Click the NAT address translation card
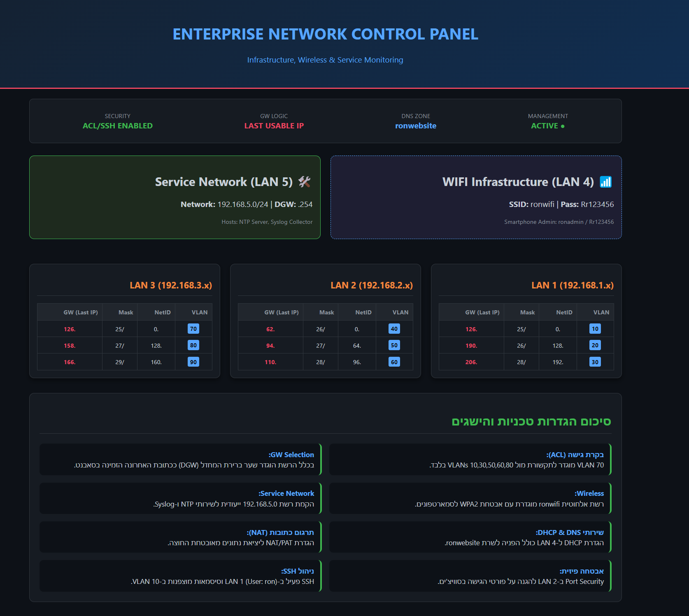 180,537
